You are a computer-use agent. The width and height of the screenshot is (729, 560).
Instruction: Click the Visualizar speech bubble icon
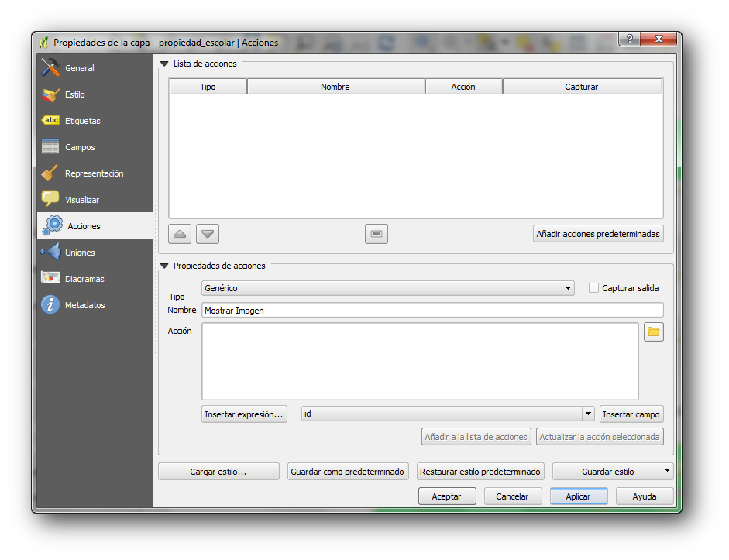pos(50,199)
